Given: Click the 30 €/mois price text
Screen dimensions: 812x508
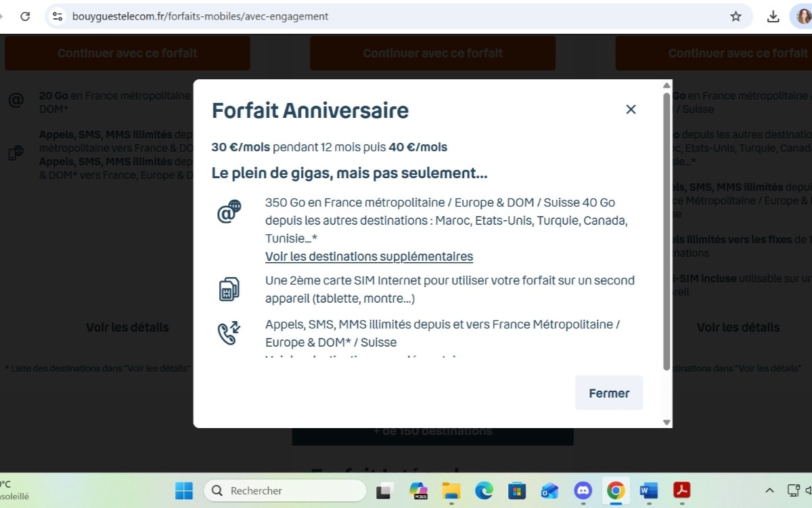Looking at the screenshot, I should click(242, 147).
